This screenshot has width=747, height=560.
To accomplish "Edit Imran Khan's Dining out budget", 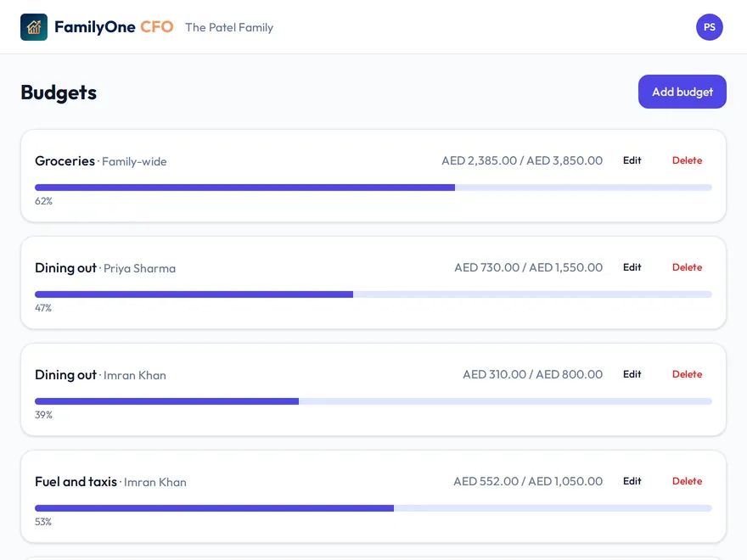I will click(632, 374).
